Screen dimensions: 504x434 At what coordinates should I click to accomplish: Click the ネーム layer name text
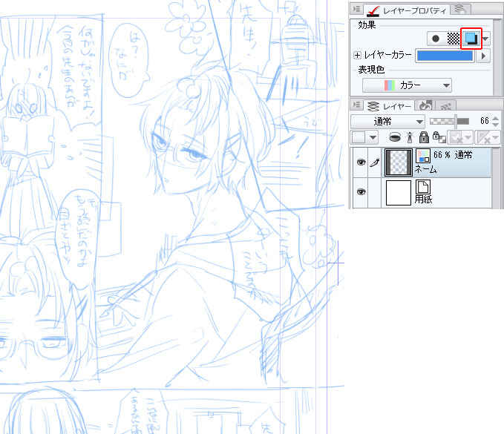click(x=425, y=169)
